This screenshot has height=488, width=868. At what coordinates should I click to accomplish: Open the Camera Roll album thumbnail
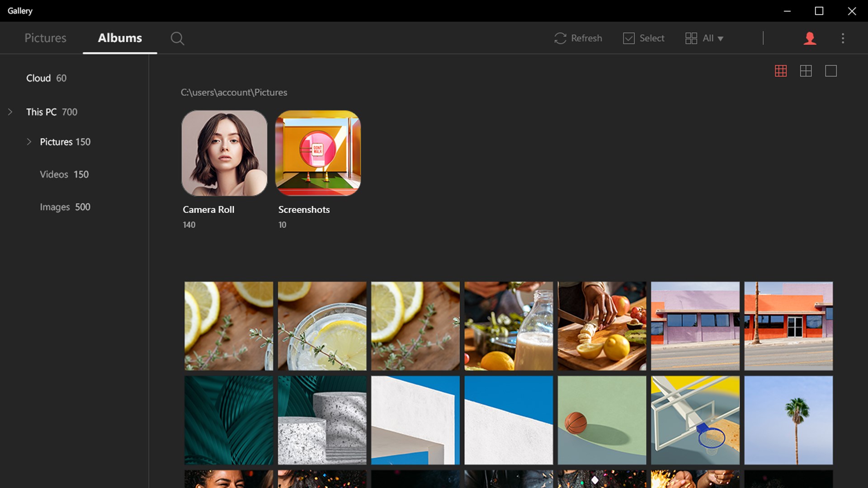[x=224, y=153]
